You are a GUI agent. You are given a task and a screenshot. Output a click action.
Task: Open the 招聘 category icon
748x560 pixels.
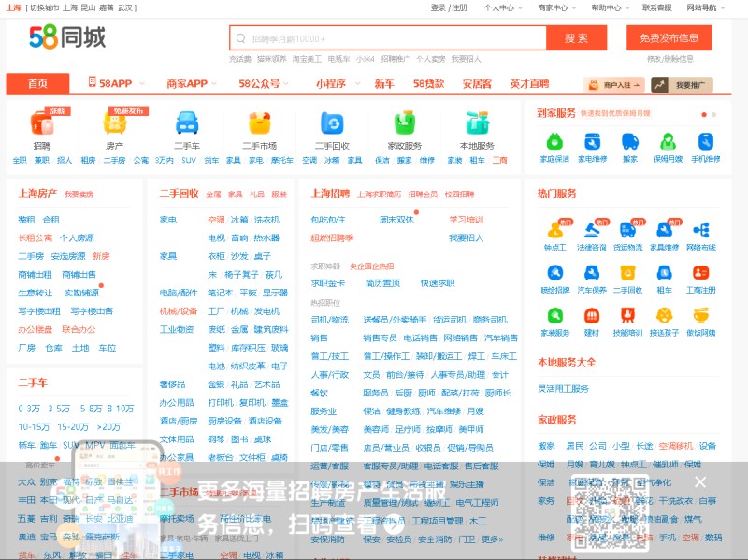[42, 122]
